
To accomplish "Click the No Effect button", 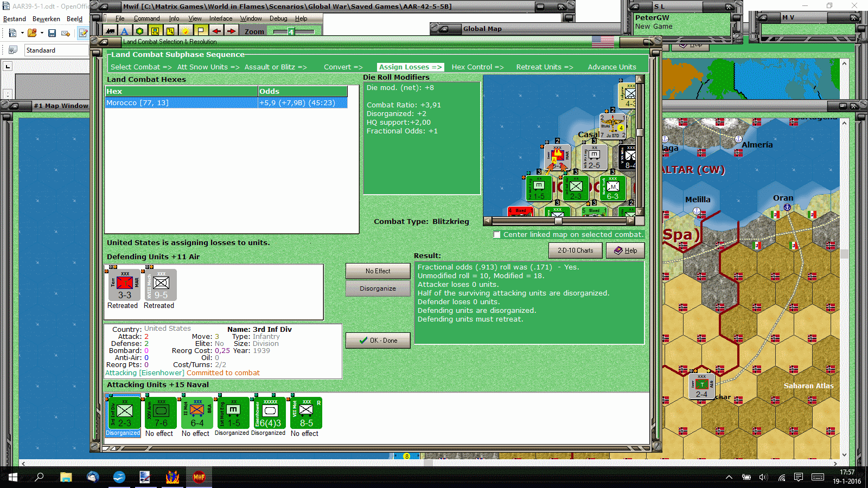I will pos(378,271).
